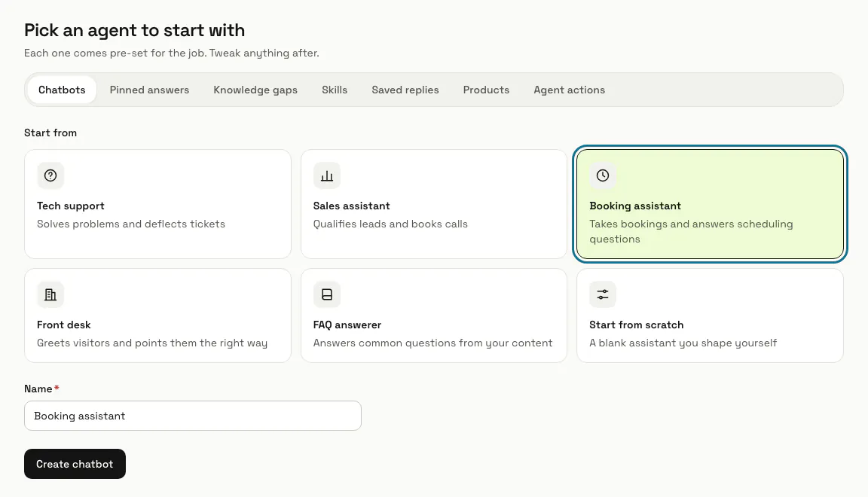
Task: Select the Booking assistant template card
Action: pyautogui.click(x=711, y=203)
